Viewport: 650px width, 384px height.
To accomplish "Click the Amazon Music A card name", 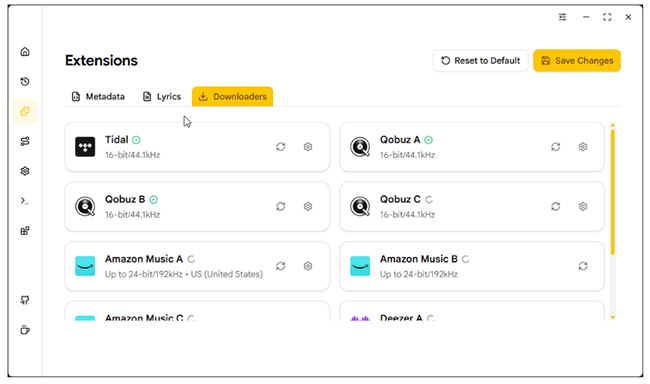I will point(144,259).
